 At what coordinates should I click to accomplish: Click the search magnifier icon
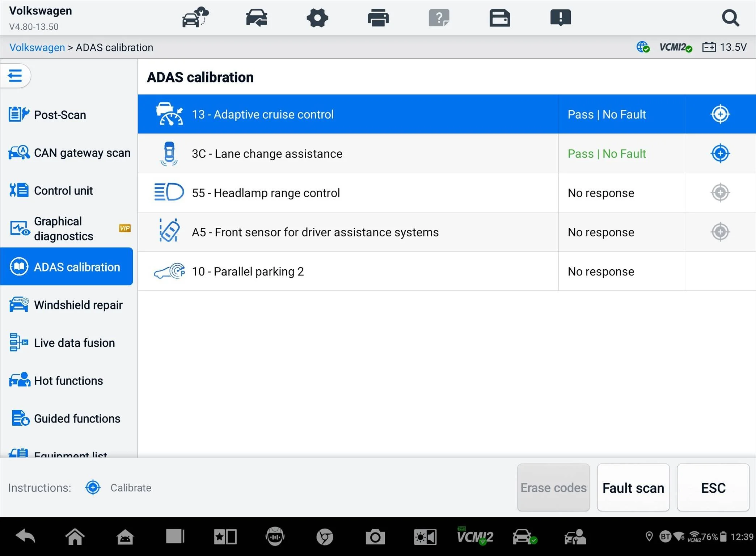pyautogui.click(x=730, y=18)
